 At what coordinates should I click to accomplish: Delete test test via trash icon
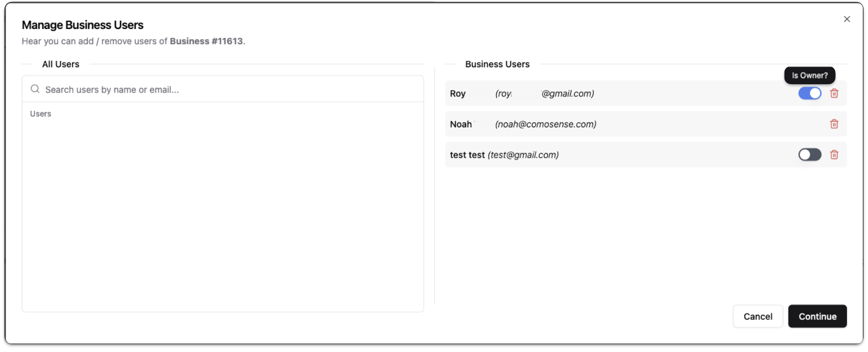834,155
